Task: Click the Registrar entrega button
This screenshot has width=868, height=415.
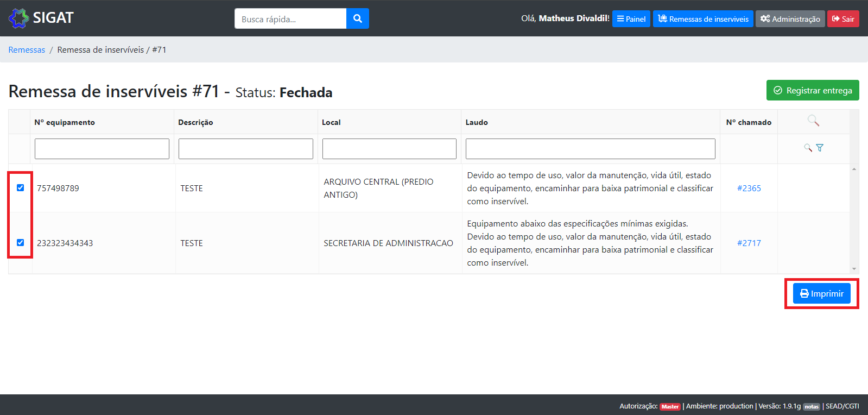Action: [813, 90]
